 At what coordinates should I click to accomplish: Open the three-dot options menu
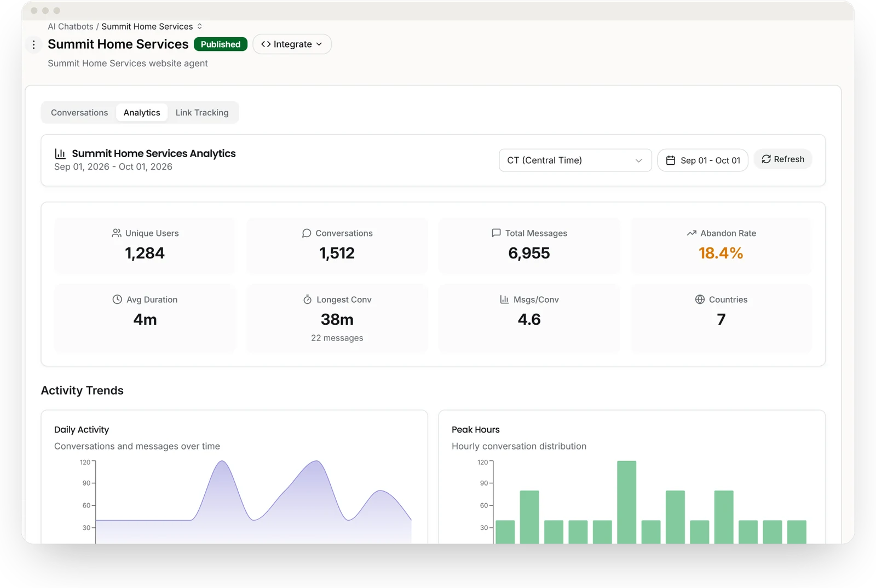point(34,44)
